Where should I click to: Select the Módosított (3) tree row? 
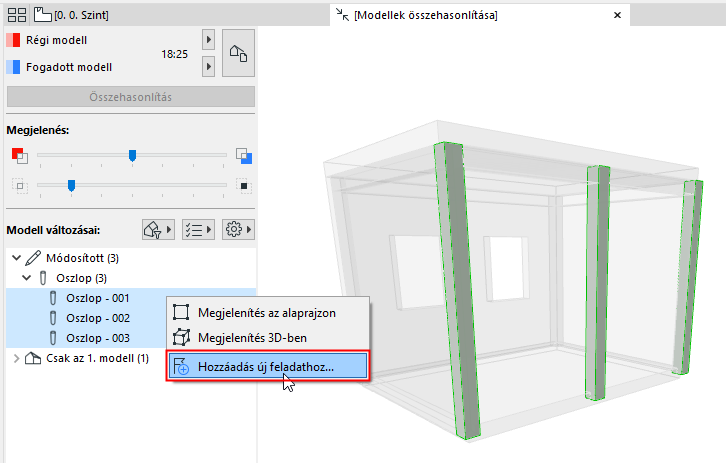[131, 258]
